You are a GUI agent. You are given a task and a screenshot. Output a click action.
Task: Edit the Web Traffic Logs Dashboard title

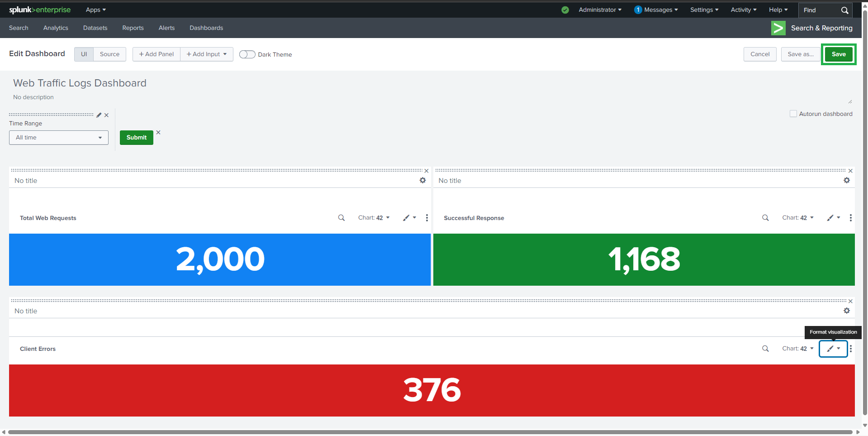click(80, 83)
